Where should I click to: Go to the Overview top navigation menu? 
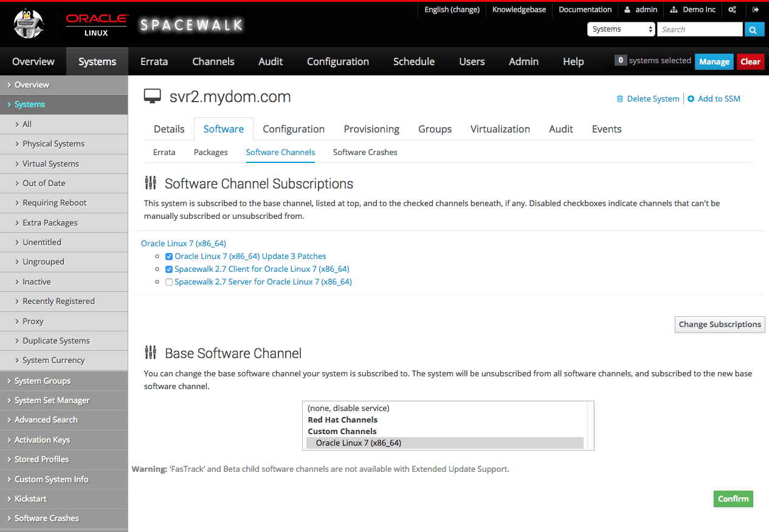pyautogui.click(x=33, y=61)
